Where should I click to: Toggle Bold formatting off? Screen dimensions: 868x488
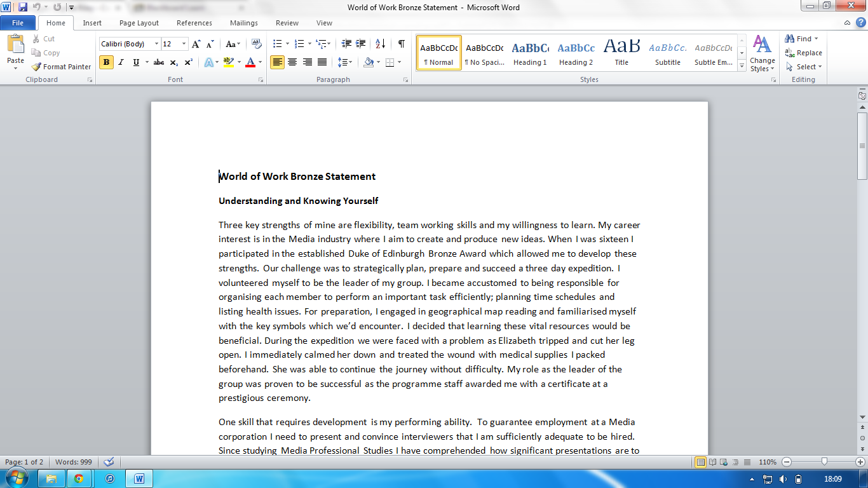pyautogui.click(x=106, y=62)
